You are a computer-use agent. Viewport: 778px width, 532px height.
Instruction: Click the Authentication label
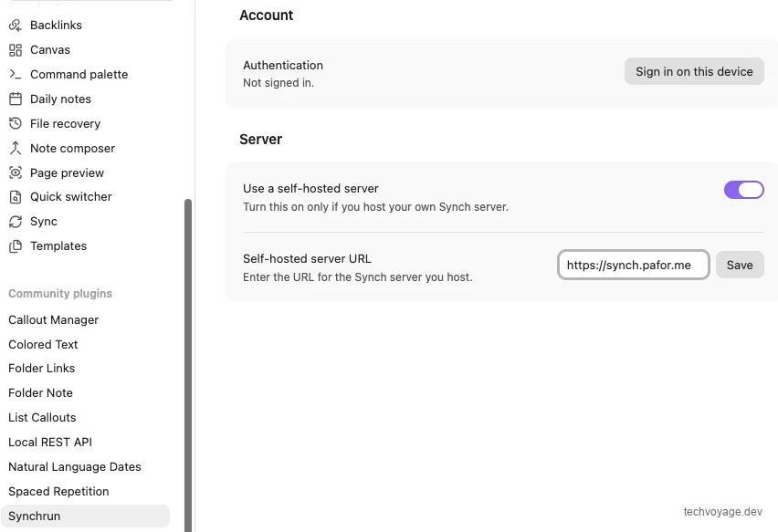pyautogui.click(x=283, y=66)
